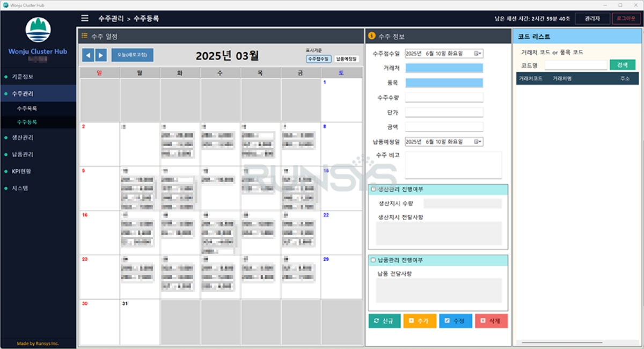Open 수주목록 submenu item
The width and height of the screenshot is (644, 349).
pyautogui.click(x=38, y=108)
